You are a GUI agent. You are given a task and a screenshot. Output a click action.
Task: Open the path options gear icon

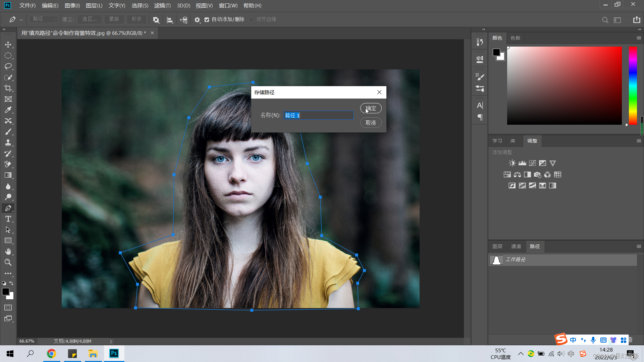[197, 20]
